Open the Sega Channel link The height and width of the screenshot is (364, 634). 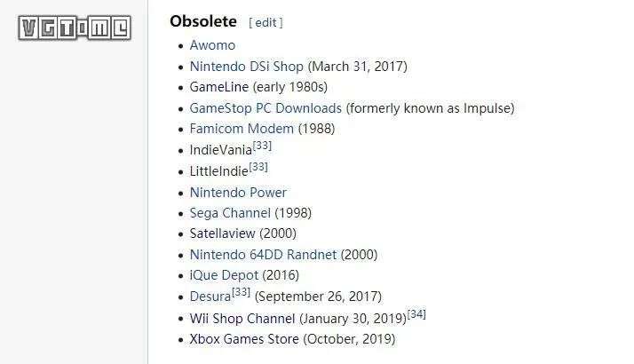230,213
